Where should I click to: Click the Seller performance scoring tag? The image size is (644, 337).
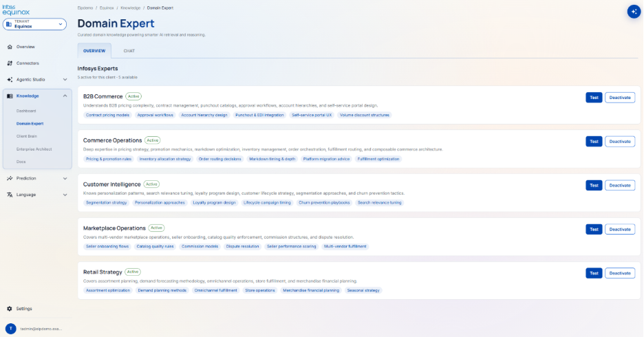pos(292,247)
